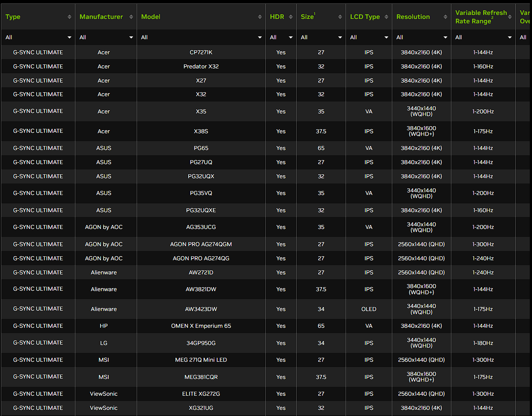
Task: Open the LCD Type filter dropdown
Action: [369, 37]
